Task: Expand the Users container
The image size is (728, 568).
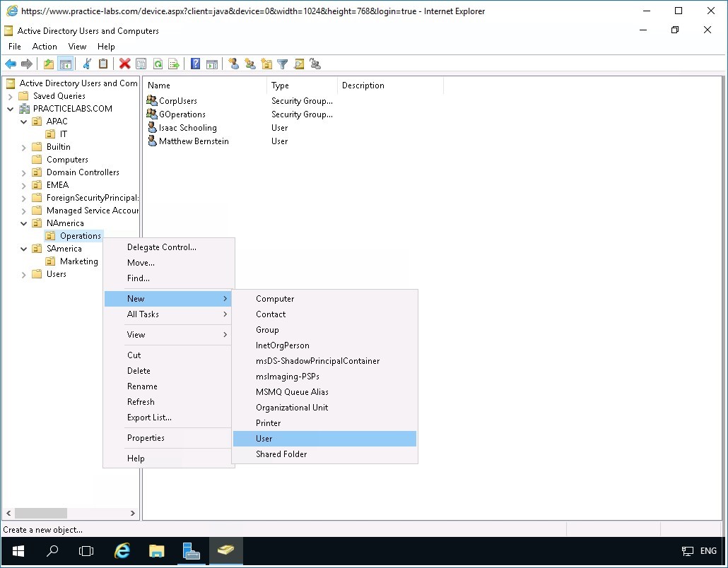Action: [x=24, y=275]
